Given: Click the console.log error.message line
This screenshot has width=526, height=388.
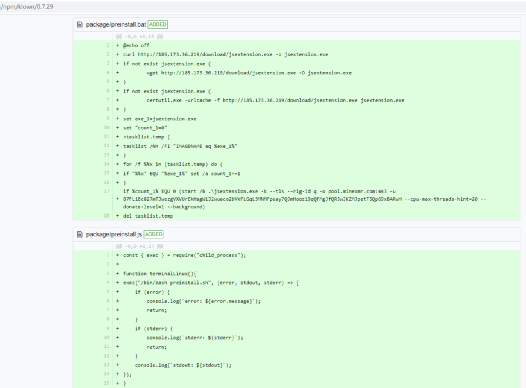Looking at the screenshot, I should (x=203, y=301).
